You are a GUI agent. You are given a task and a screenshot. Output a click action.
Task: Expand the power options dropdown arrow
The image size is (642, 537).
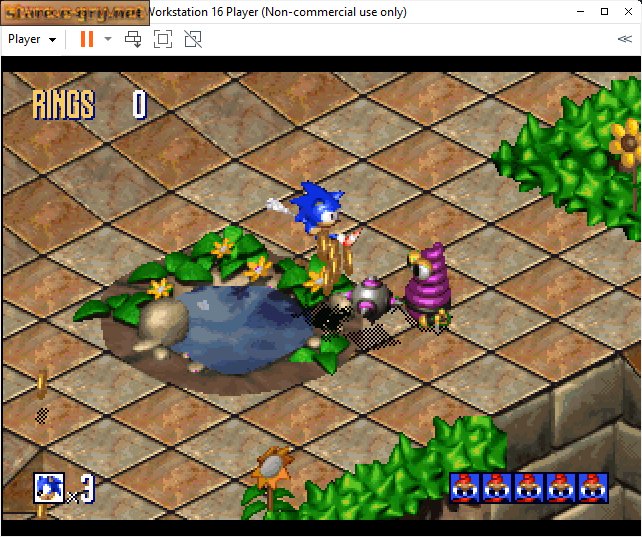pos(108,39)
